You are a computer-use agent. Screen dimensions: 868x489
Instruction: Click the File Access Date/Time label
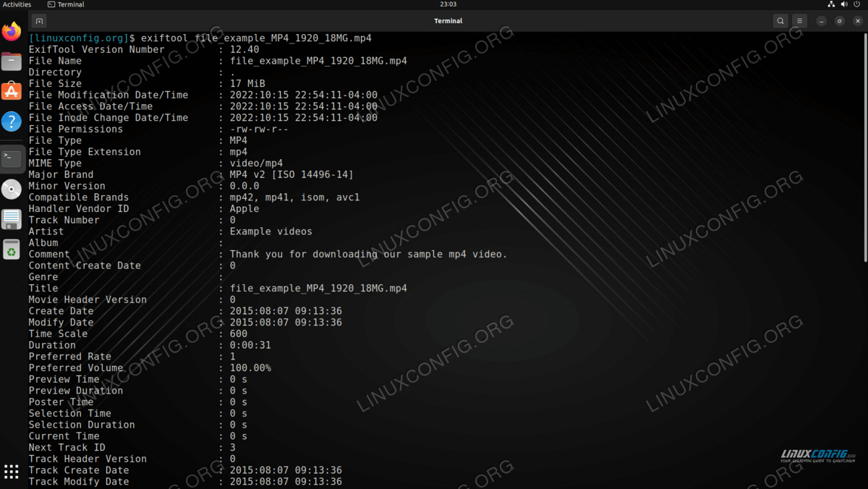click(90, 106)
